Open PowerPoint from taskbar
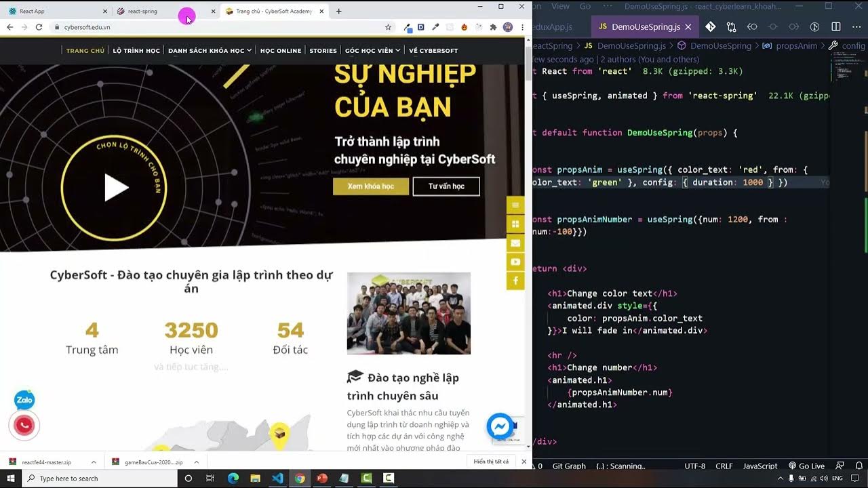This screenshot has height=488, width=868. pyautogui.click(x=322, y=479)
